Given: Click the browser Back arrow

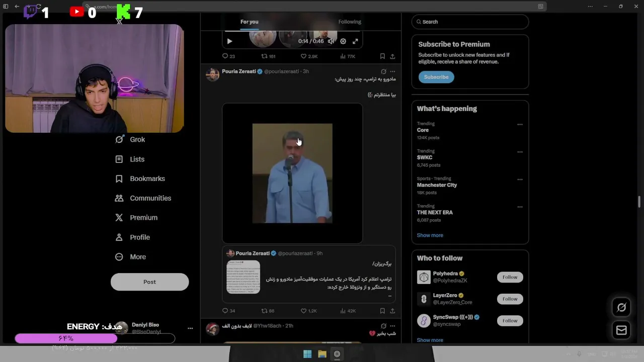Looking at the screenshot, I should [x=17, y=7].
